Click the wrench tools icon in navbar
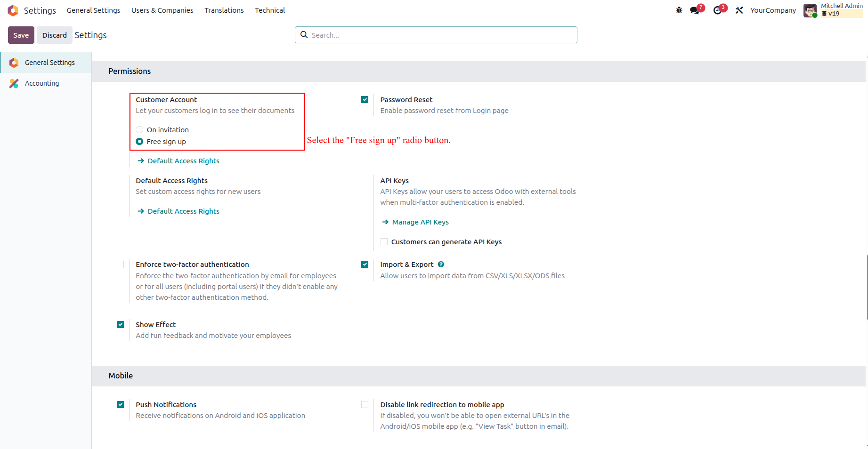The height and width of the screenshot is (449, 868). (x=739, y=10)
